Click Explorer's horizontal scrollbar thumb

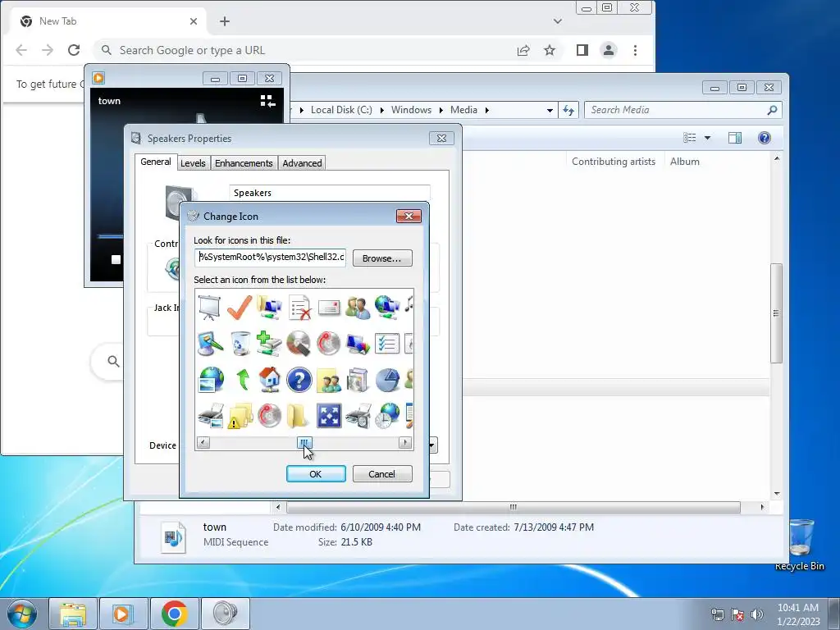[x=514, y=507]
